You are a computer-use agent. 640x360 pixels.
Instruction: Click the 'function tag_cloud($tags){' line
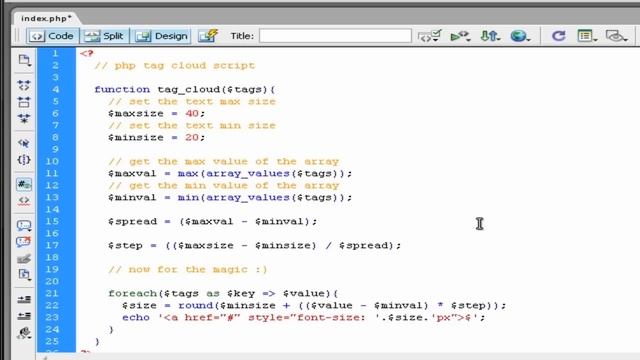click(x=185, y=89)
